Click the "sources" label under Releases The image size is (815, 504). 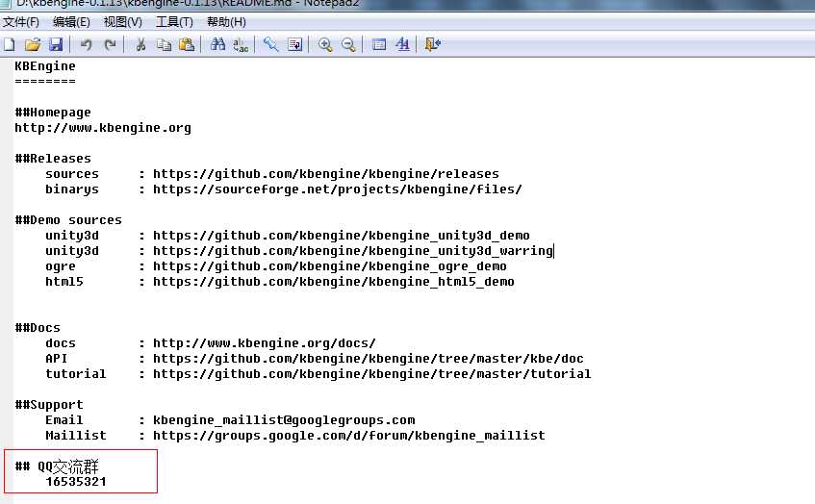(72, 174)
